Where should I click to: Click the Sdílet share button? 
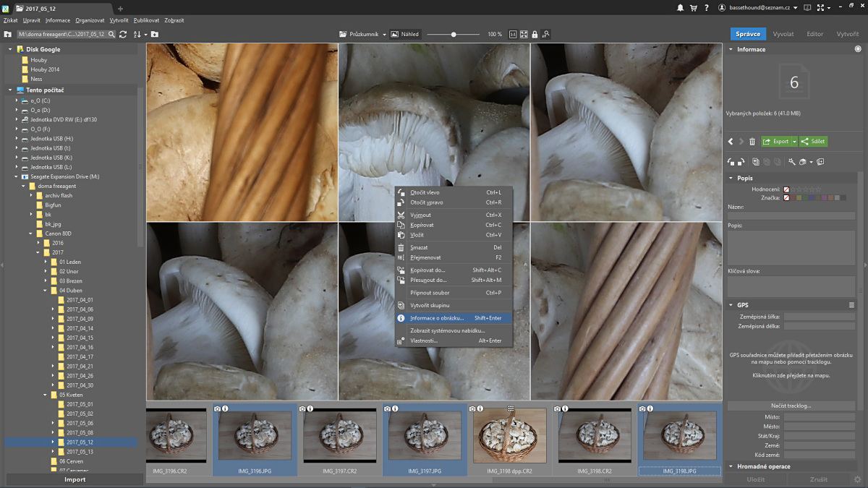[x=814, y=142]
